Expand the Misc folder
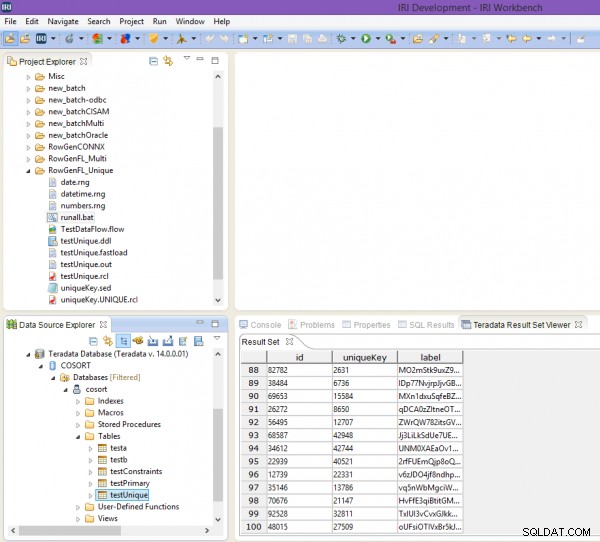This screenshot has height=542, width=600. pos(28,77)
